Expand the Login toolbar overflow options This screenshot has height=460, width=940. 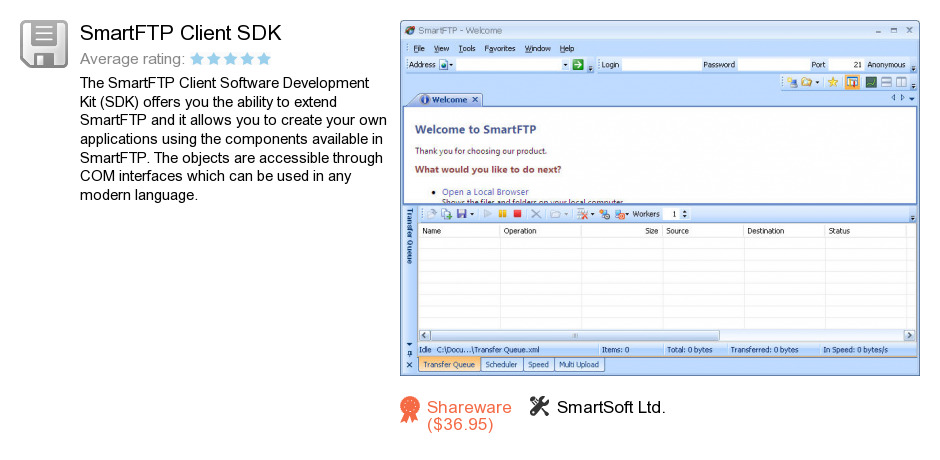point(914,67)
